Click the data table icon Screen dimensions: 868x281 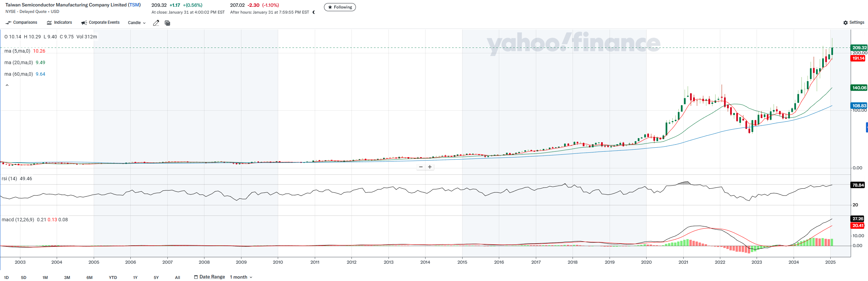pyautogui.click(x=167, y=23)
